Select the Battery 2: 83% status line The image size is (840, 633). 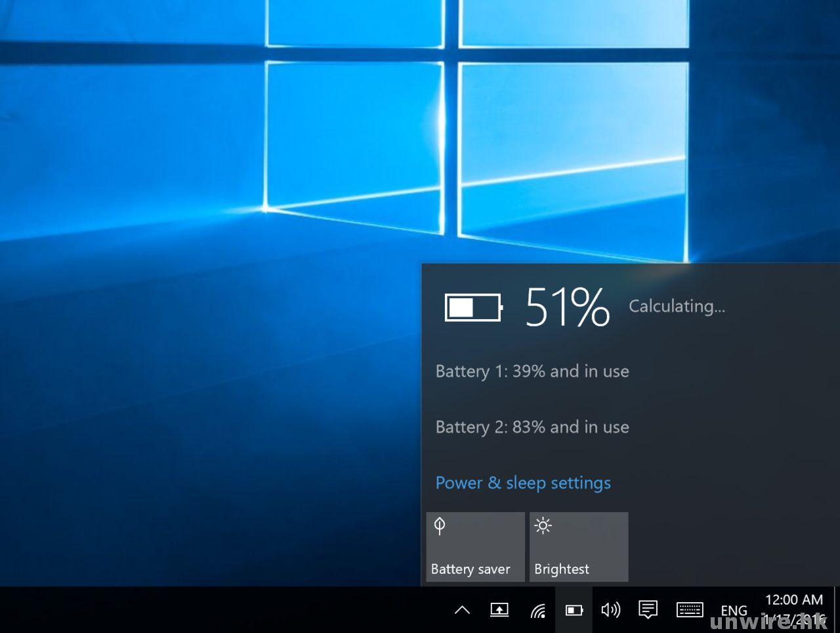click(532, 427)
